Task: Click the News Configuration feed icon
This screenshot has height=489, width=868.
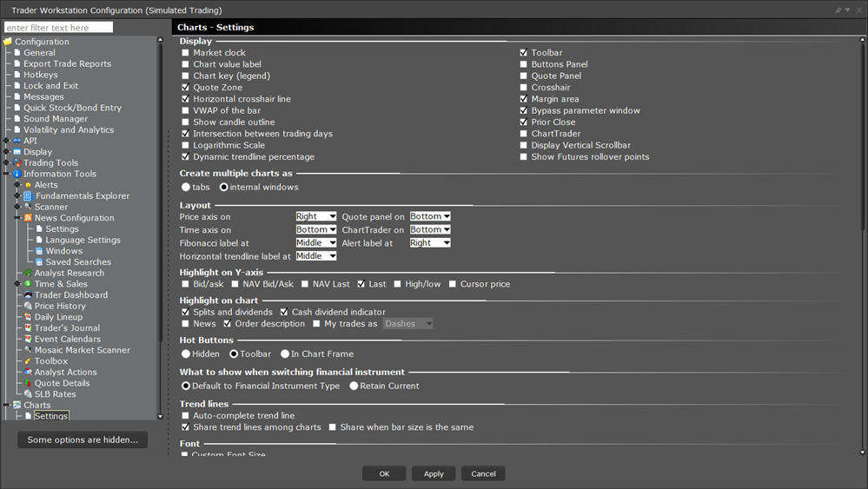Action: 28,218
